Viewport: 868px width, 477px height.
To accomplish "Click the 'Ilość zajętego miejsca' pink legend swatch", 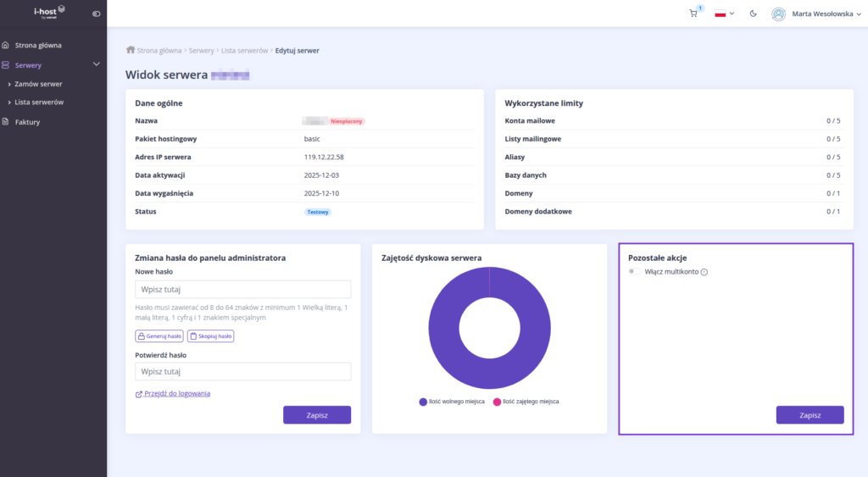I will [x=497, y=402].
